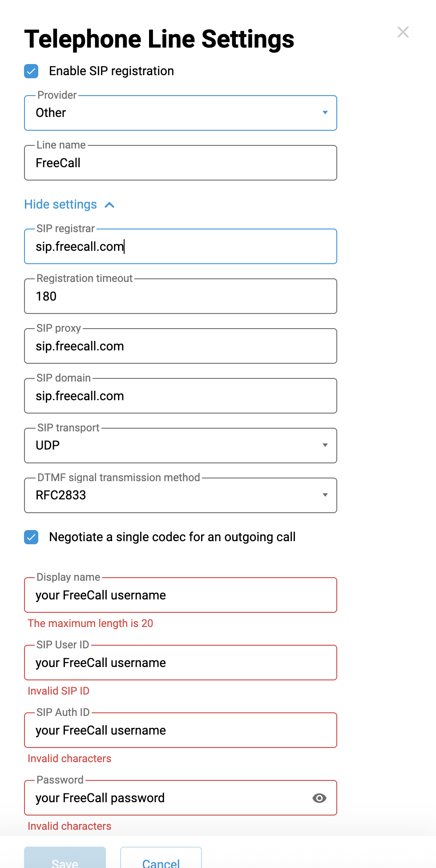The width and height of the screenshot is (436, 868).
Task: Open the RFC2833 DTMF method dropdown
Action: [x=181, y=495]
